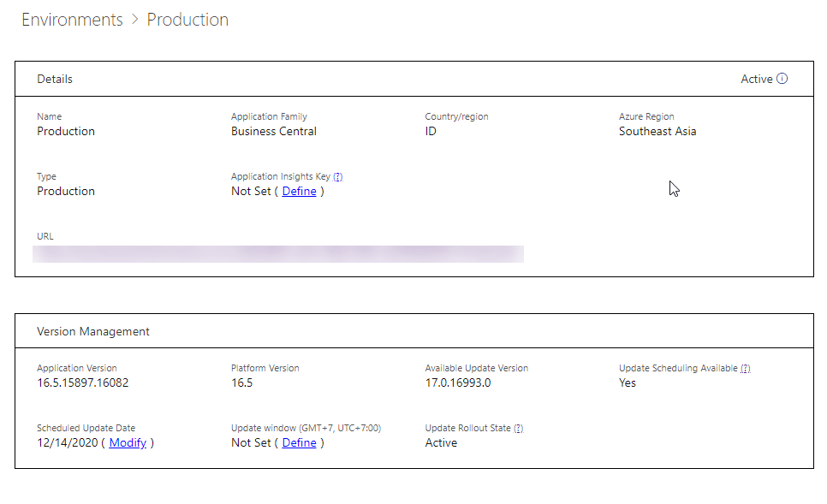Click the Platform Version 16.5 value
This screenshot has width=827, height=504.
tap(241, 383)
